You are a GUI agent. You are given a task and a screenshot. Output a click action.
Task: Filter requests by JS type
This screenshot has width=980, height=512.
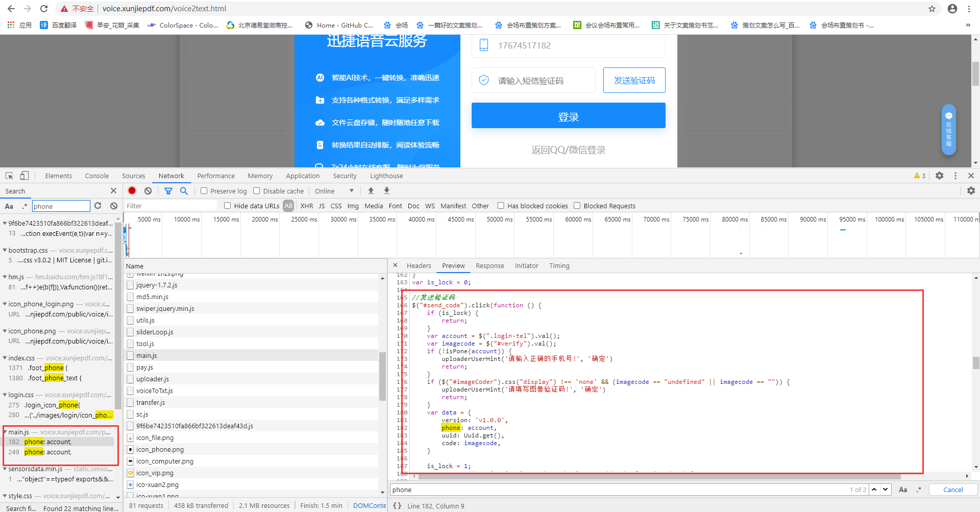(x=322, y=206)
